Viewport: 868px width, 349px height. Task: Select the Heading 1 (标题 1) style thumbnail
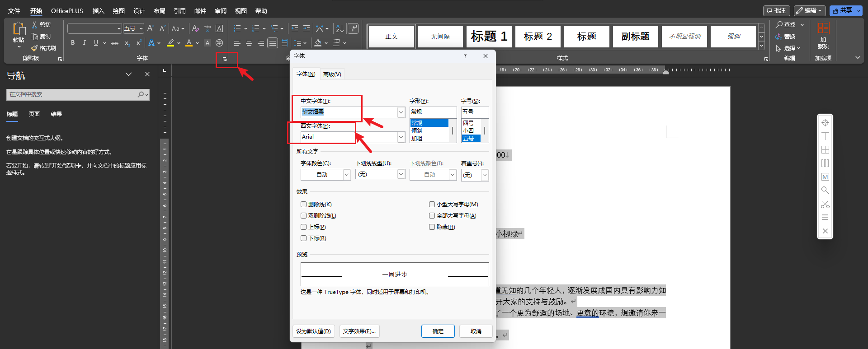[489, 37]
